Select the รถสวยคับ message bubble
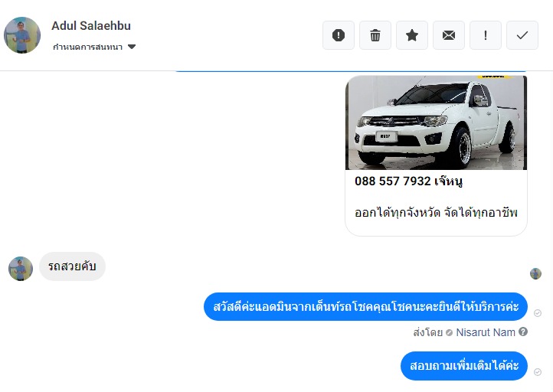Image resolution: width=553 pixels, height=392 pixels. pyautogui.click(x=72, y=266)
